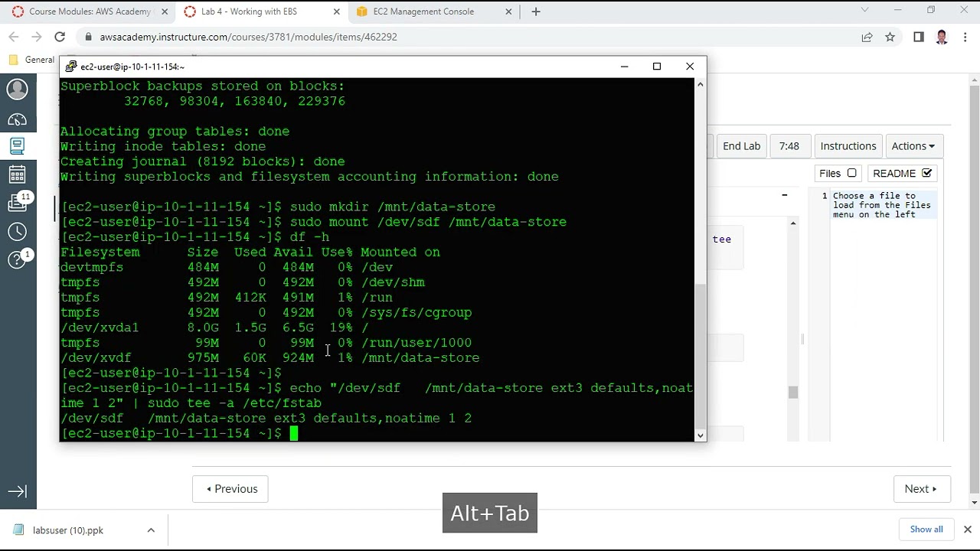Click '/dev/xvda1' filesystem row
This screenshot has width=980, height=551.
214,328
